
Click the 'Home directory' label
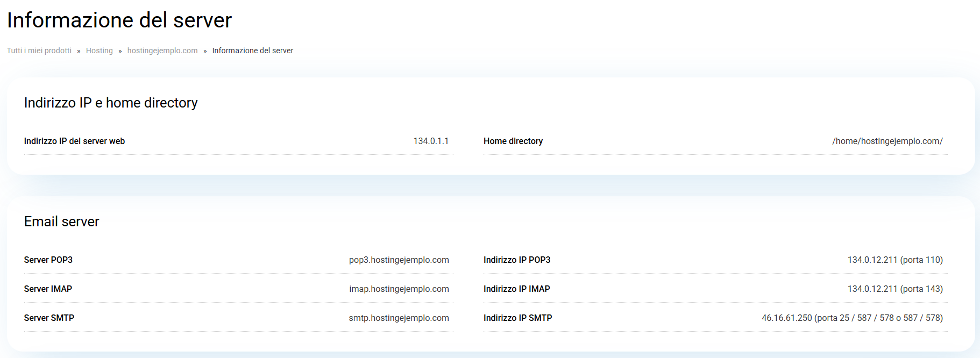point(513,141)
